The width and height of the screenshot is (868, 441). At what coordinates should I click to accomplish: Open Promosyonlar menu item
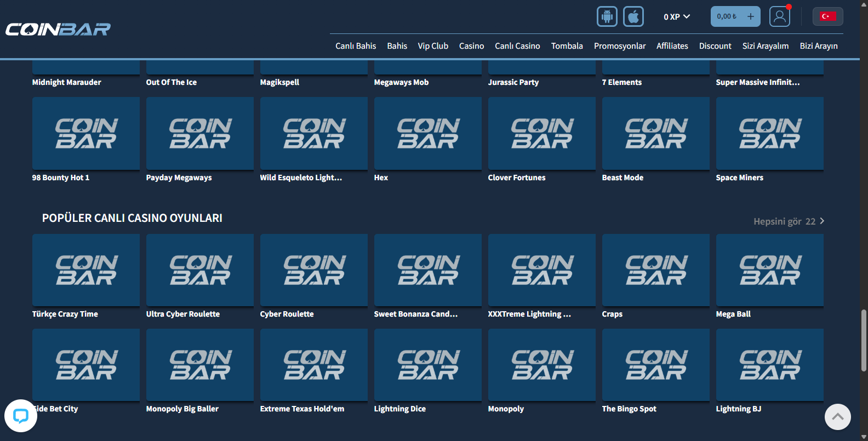[620, 46]
